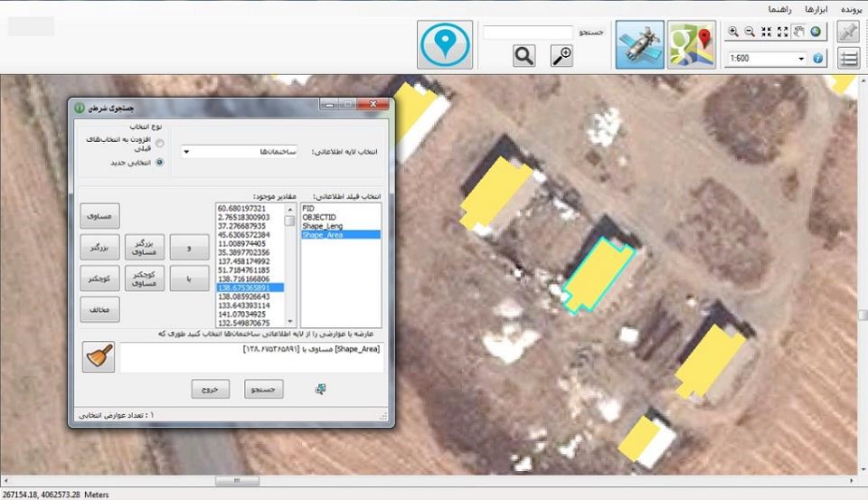Select value 133.643393114
The image size is (868, 500).
pos(250,306)
